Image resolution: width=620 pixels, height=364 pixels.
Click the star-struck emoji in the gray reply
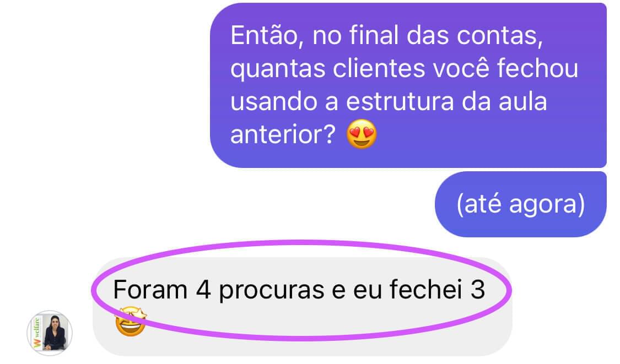click(131, 322)
